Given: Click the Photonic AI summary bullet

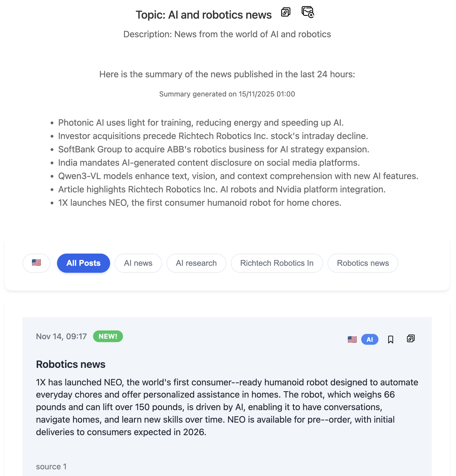Looking at the screenshot, I should click(201, 123).
